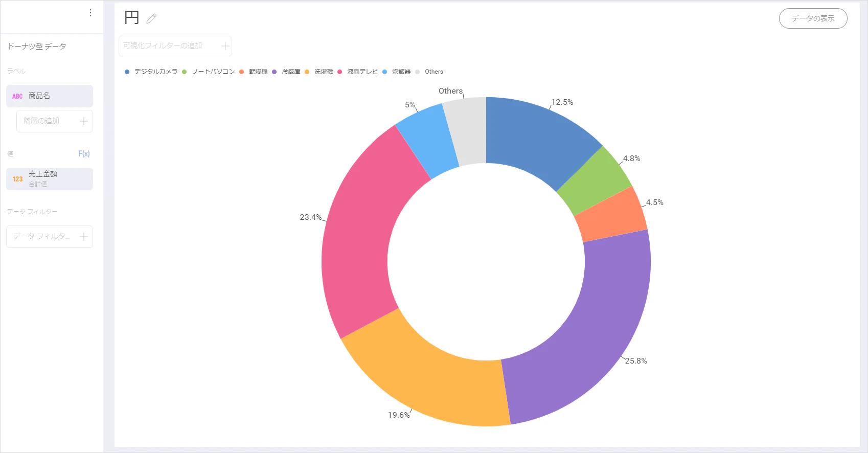868x453 pixels.
Task: Click the 123 numeric type icon
Action: click(x=17, y=179)
